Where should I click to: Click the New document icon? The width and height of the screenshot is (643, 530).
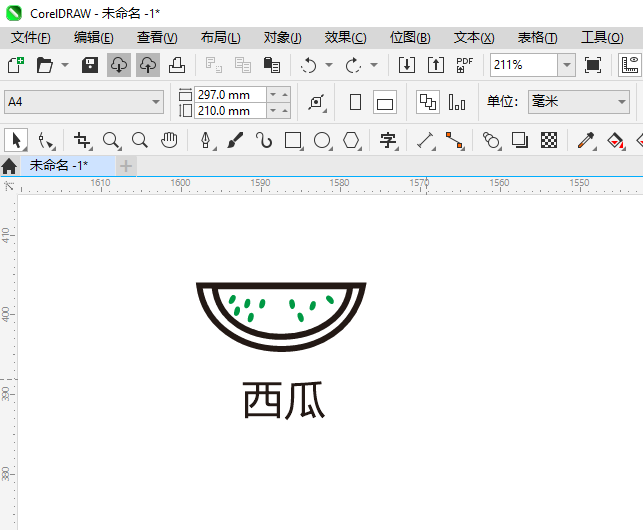pos(16,65)
